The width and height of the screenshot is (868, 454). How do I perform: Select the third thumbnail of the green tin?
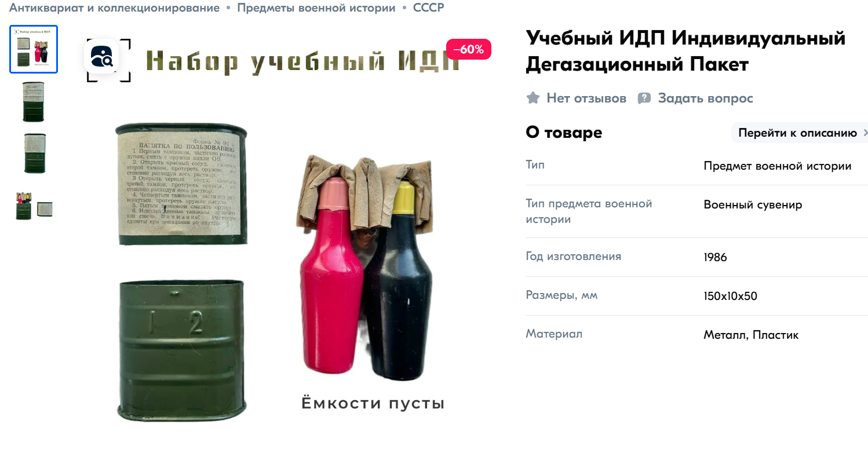point(34,153)
